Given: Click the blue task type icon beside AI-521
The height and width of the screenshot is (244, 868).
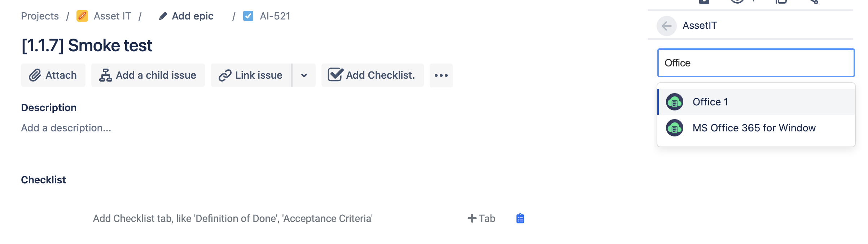Looking at the screenshot, I should [248, 16].
